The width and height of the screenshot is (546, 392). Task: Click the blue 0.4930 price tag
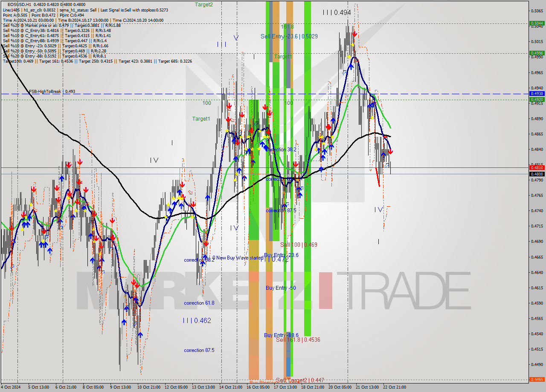click(x=537, y=93)
